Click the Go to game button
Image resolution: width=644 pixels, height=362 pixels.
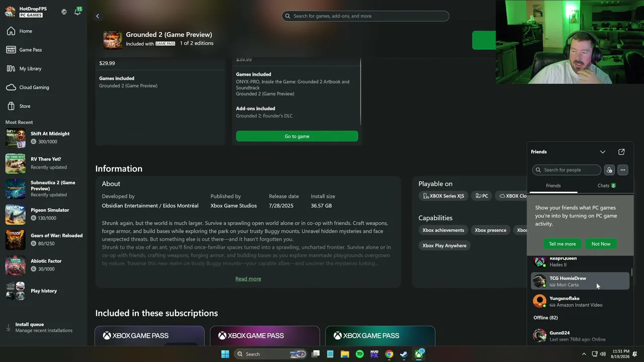tap(297, 136)
